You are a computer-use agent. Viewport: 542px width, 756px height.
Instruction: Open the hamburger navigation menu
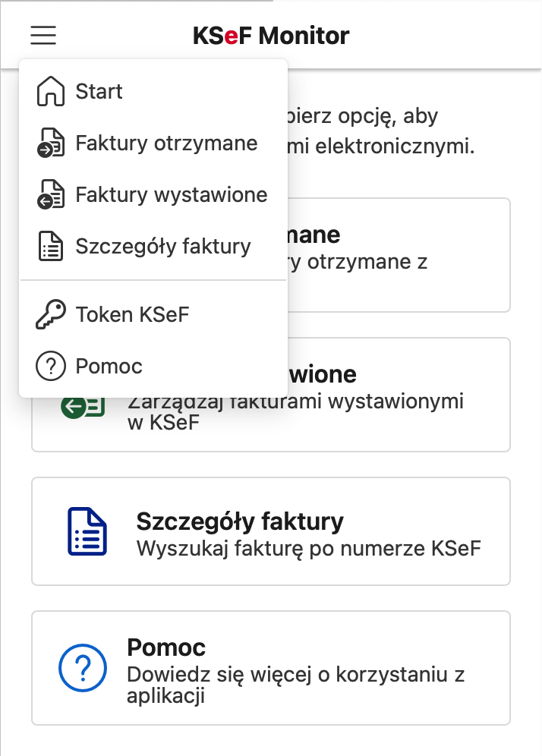[x=43, y=35]
